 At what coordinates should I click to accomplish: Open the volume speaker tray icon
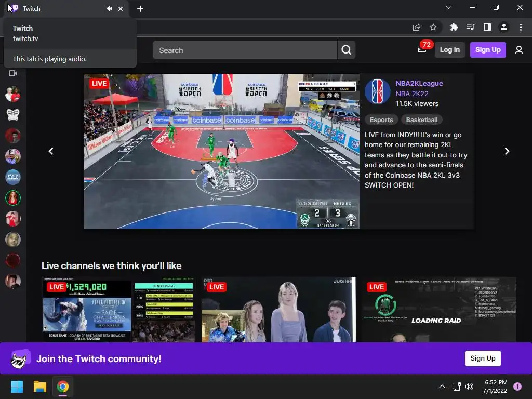coord(469,387)
